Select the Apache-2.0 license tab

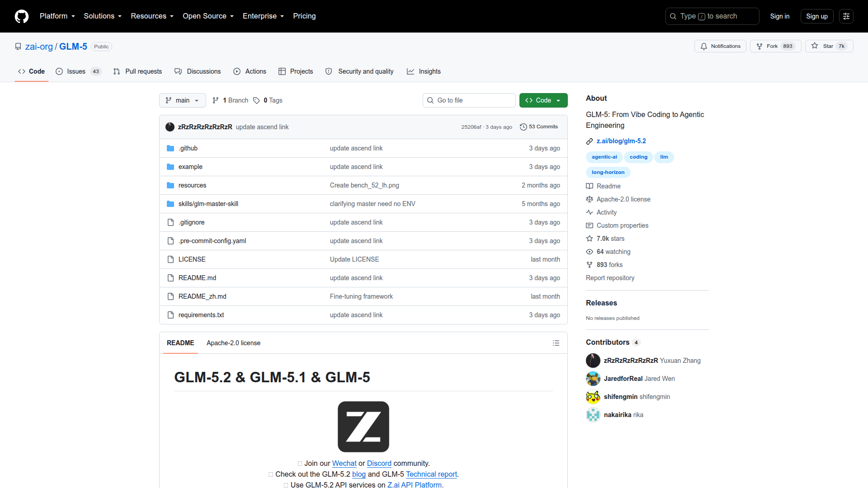(x=233, y=343)
